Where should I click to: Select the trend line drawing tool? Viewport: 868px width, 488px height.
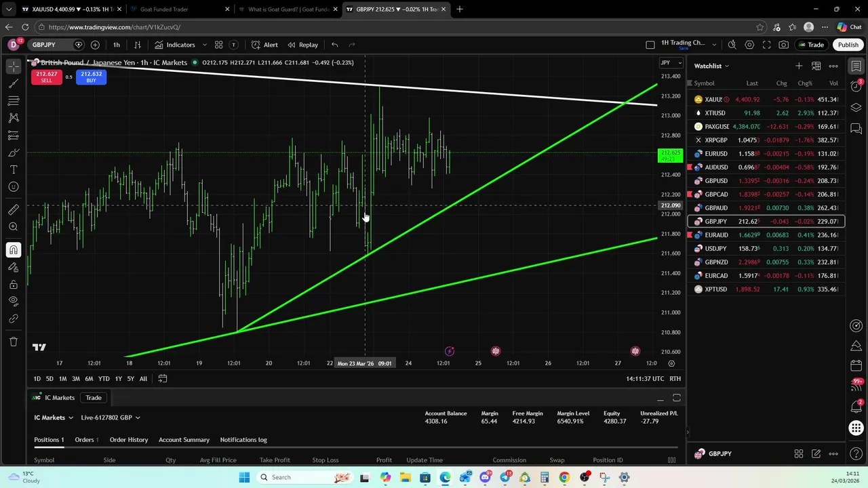(14, 83)
